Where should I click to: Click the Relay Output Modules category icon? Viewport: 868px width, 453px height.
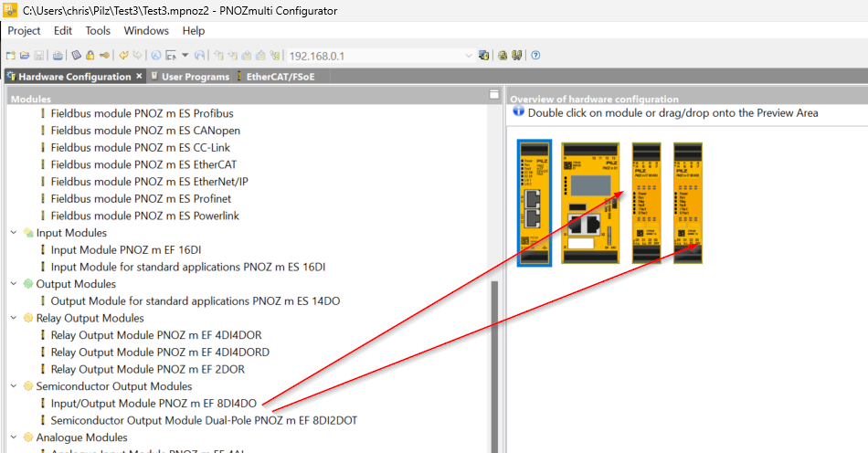[x=28, y=318]
